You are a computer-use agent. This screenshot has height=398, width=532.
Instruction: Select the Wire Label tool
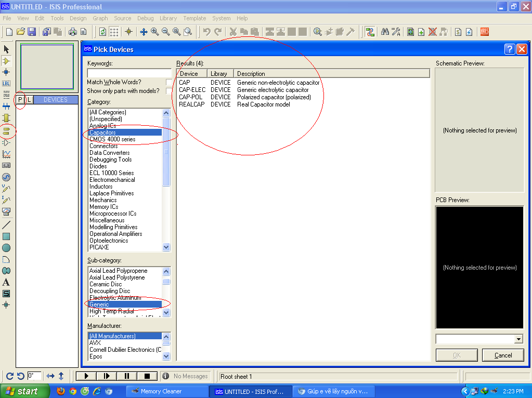pyautogui.click(x=6, y=83)
